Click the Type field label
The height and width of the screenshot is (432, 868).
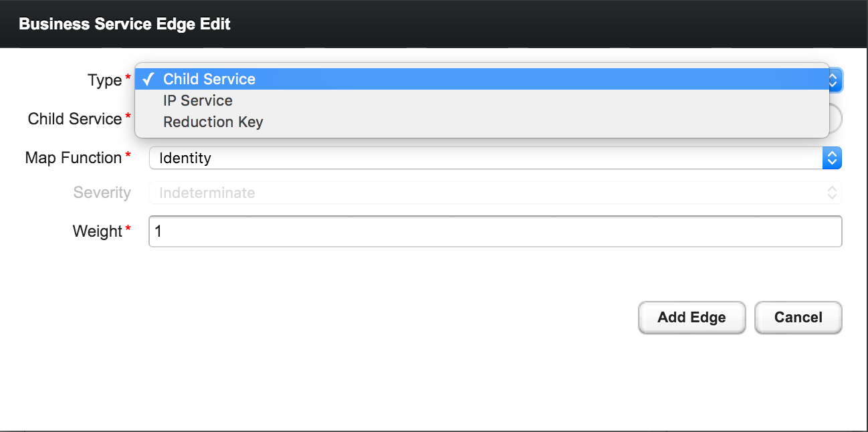tap(104, 80)
